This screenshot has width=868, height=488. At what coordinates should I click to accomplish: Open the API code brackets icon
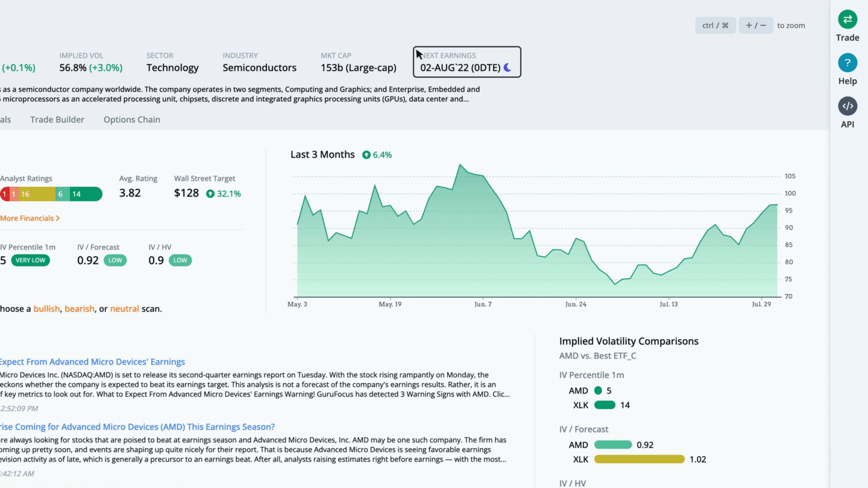(x=848, y=106)
